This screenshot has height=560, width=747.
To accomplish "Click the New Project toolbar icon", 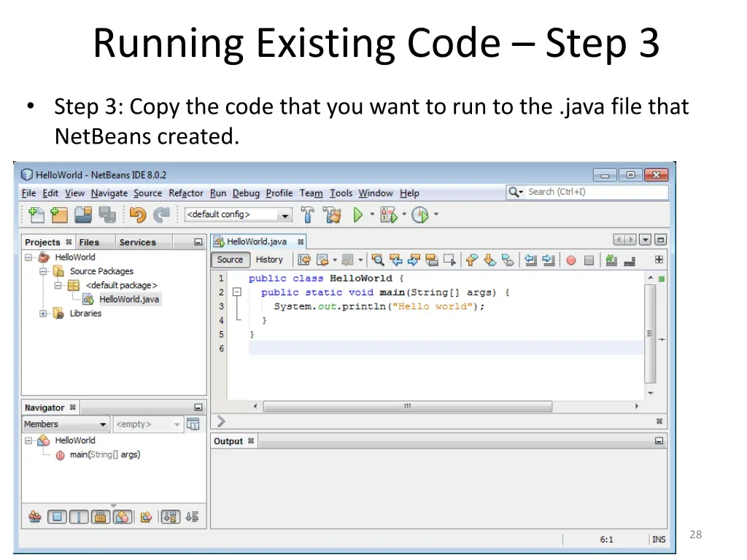I will 59,215.
